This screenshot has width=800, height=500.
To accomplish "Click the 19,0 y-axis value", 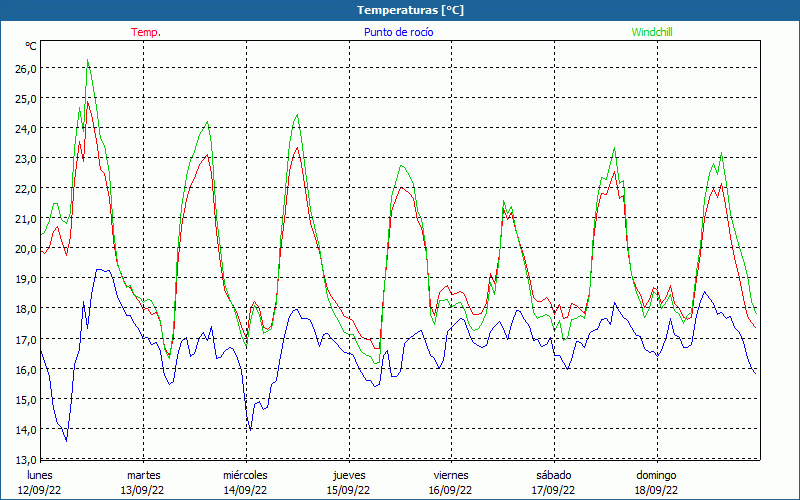I will point(24,279).
